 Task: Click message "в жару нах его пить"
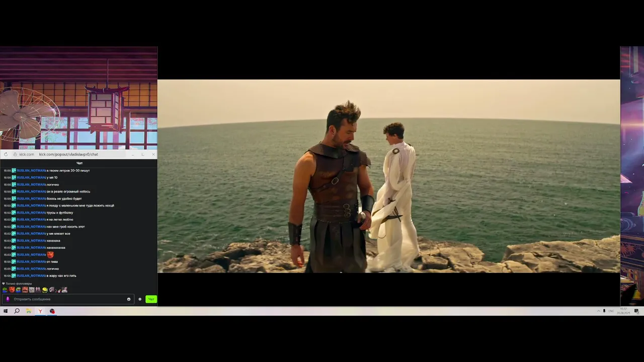click(61, 276)
